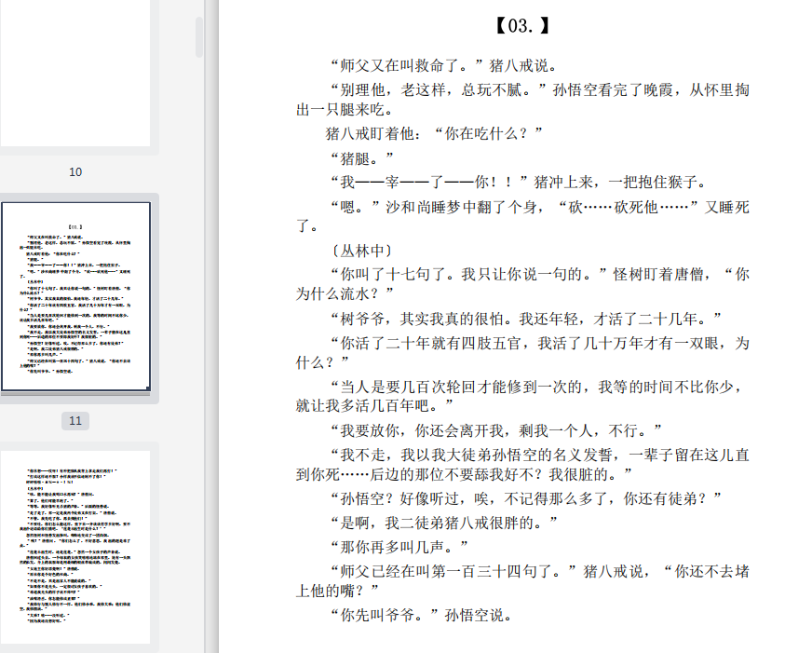Click the page number label 10
This screenshot has width=812, height=653.
[75, 172]
